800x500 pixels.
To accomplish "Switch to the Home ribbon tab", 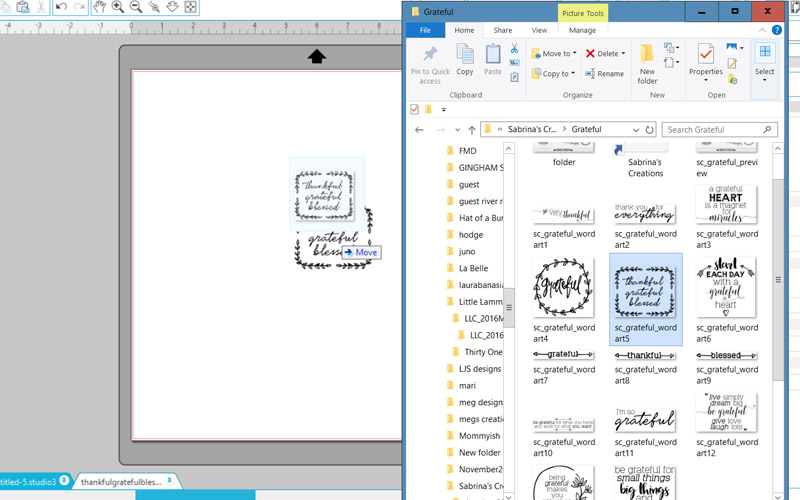I will pos(464,30).
